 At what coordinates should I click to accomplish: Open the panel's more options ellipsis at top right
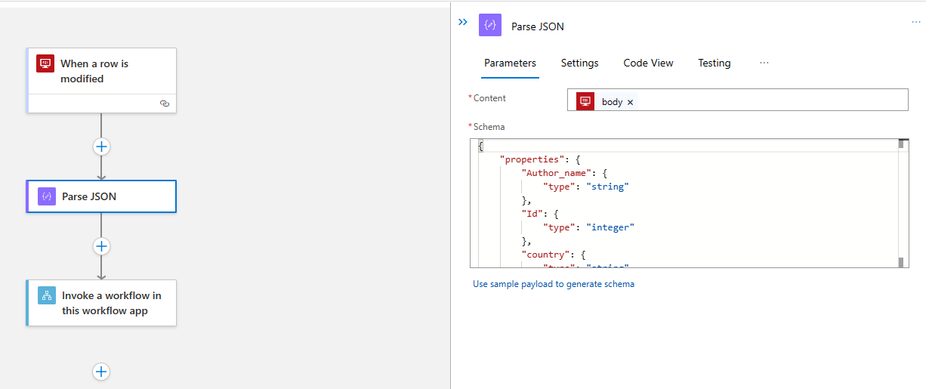coord(916,22)
